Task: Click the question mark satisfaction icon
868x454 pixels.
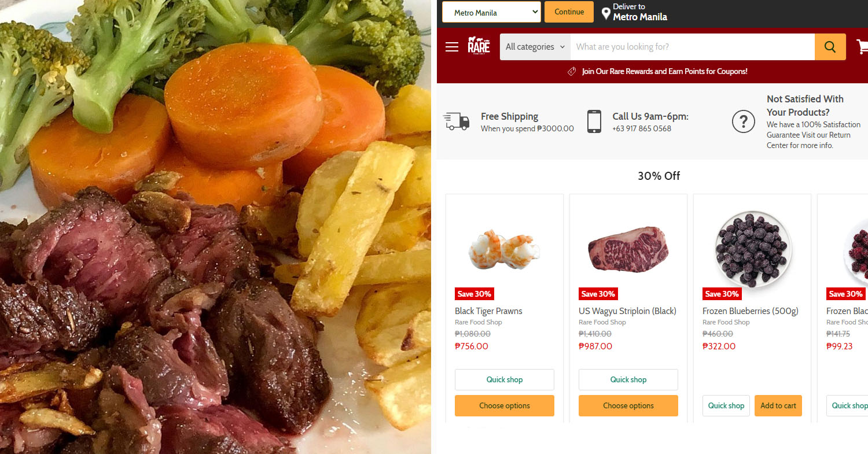Action: tap(744, 121)
